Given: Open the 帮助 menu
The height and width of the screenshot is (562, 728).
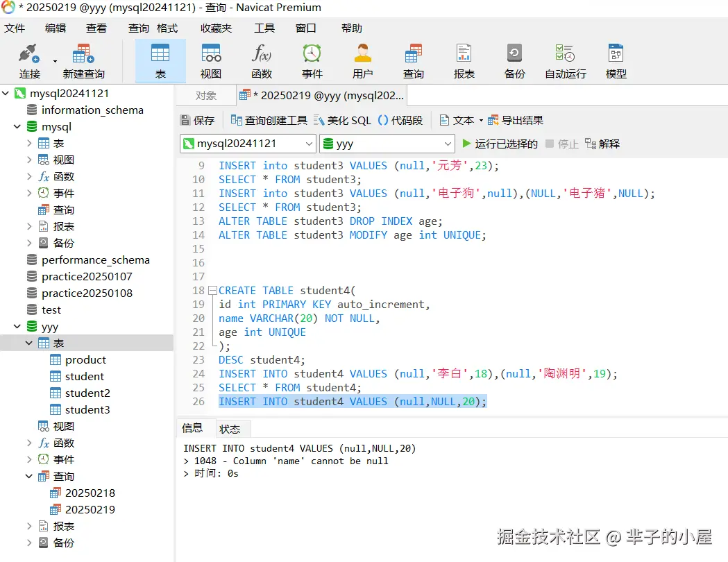Looking at the screenshot, I should [351, 28].
